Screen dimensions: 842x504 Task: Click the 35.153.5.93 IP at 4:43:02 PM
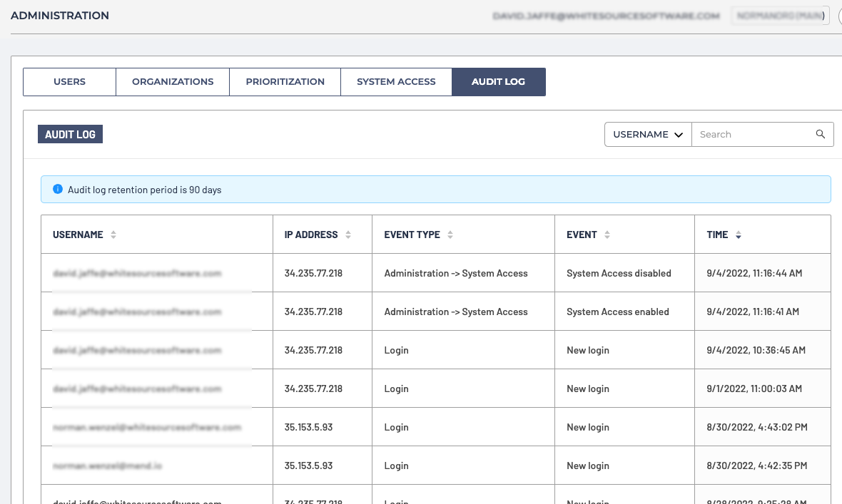coord(308,427)
